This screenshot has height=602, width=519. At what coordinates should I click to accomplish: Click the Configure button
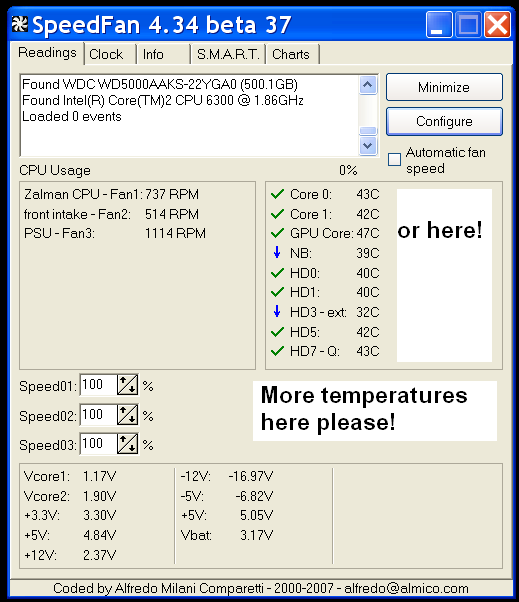coord(444,121)
